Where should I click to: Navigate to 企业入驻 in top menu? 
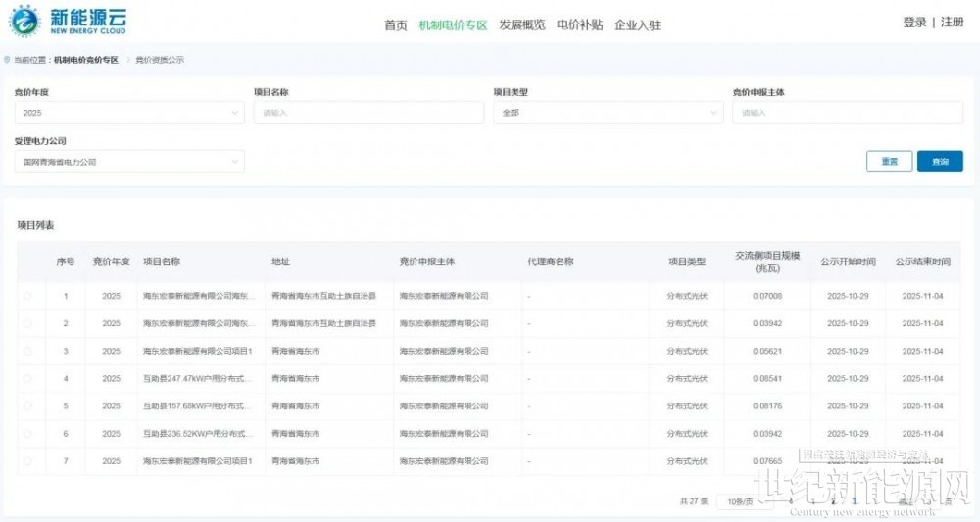coord(637,25)
